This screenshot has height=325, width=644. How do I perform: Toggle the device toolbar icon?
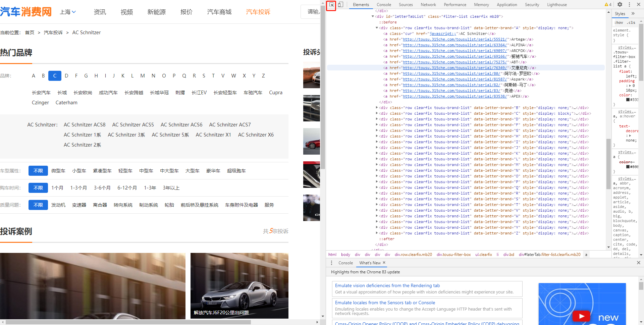click(x=340, y=5)
